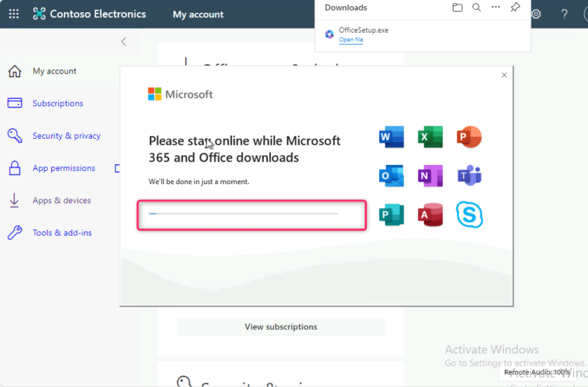588x387 pixels.
Task: Click the Teams app icon
Action: coord(469,176)
